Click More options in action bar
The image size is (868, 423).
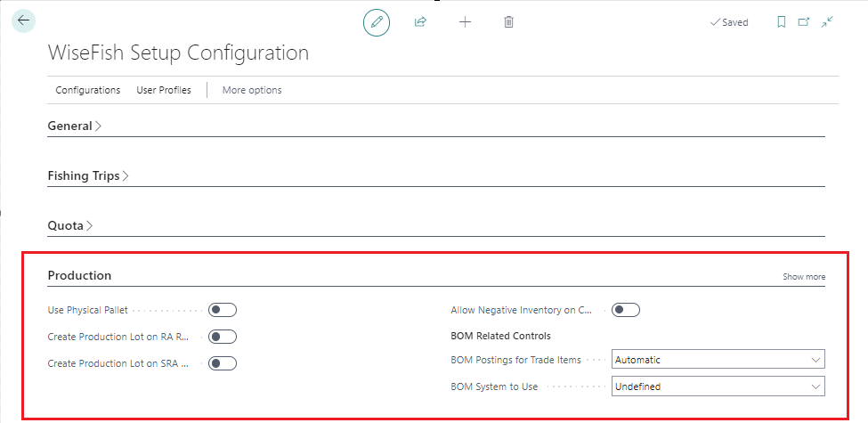252,90
